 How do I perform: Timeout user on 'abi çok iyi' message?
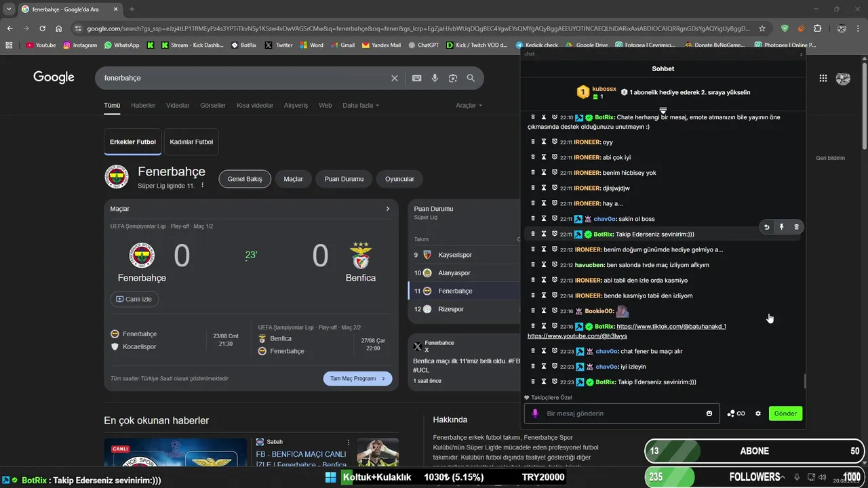544,157
